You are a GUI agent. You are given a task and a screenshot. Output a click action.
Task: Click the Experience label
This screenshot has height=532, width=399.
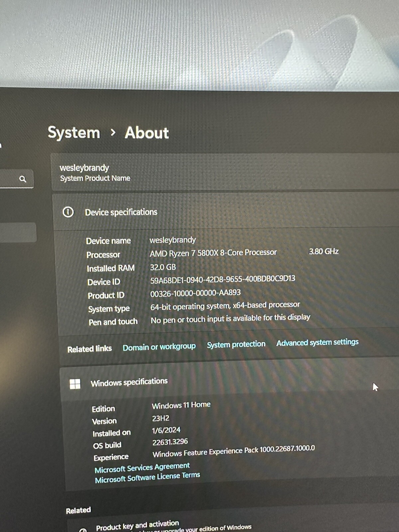(111, 458)
